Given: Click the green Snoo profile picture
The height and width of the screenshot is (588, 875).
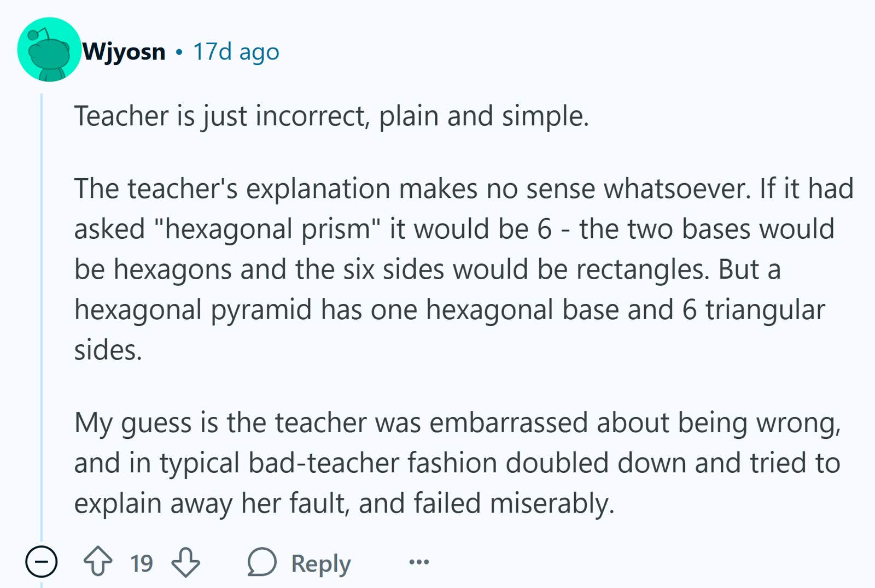Looking at the screenshot, I should click(x=49, y=49).
